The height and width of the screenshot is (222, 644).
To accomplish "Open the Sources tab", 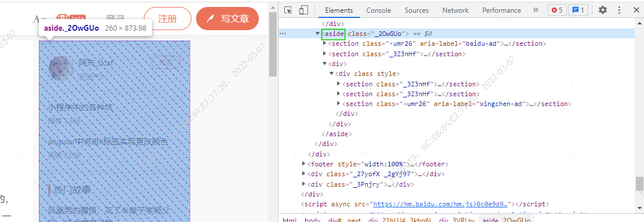I will click(416, 10).
